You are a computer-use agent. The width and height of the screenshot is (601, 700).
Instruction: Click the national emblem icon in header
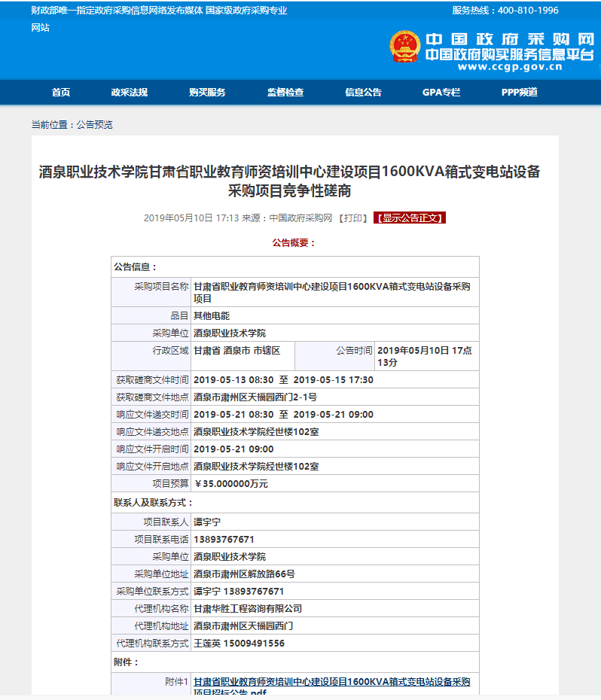click(404, 47)
